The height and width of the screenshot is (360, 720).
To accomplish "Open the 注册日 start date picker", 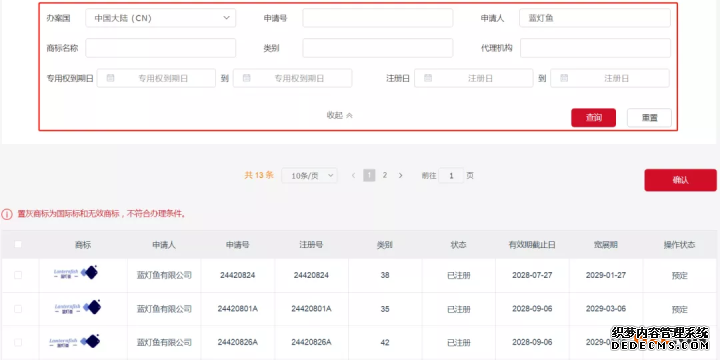I will click(473, 78).
